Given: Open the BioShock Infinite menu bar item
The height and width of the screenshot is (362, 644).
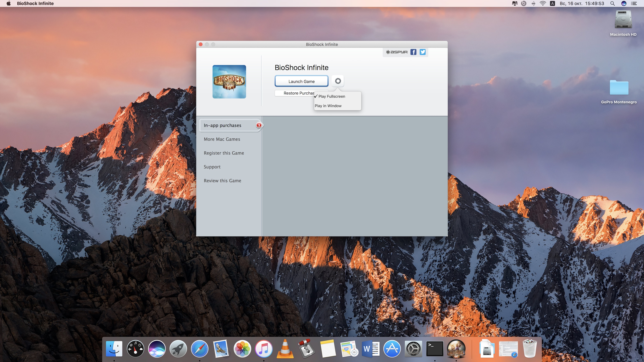Looking at the screenshot, I should [x=35, y=3].
